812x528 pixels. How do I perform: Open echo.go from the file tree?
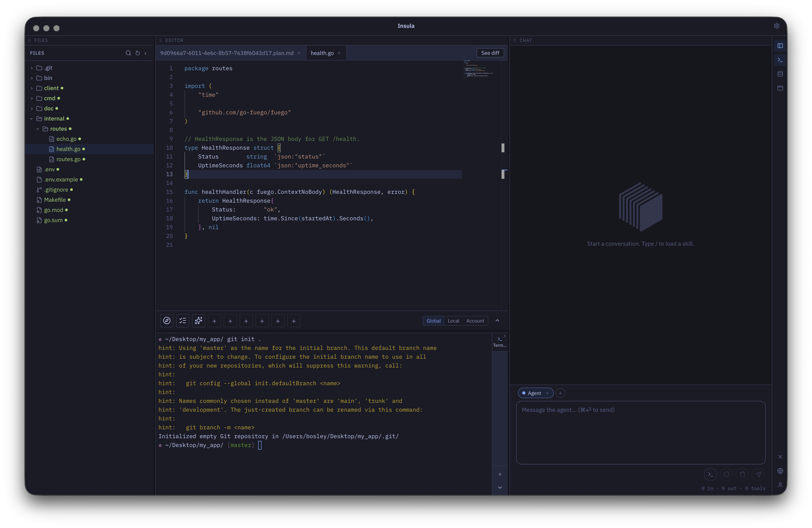pos(89,139)
